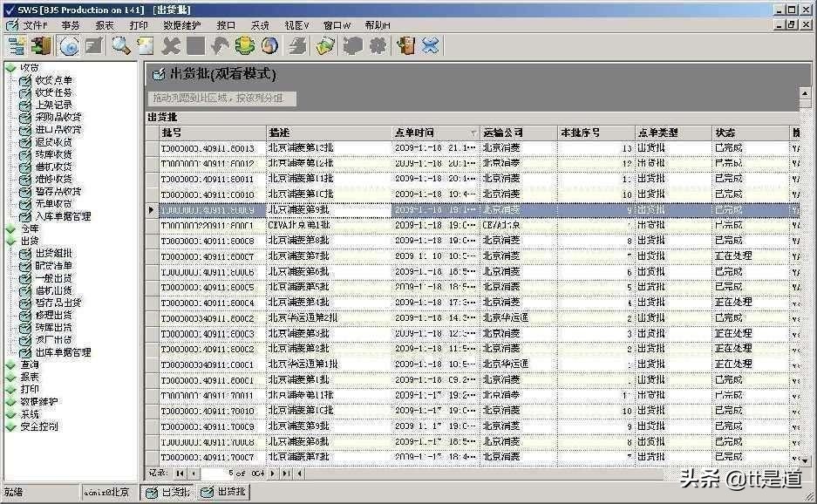Open 出货组批 in the tree
Image resolution: width=817 pixels, height=504 pixels.
click(x=53, y=253)
